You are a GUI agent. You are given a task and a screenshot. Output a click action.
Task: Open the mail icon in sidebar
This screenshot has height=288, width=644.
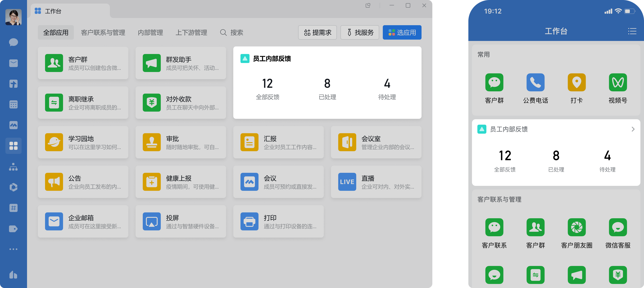[13, 63]
